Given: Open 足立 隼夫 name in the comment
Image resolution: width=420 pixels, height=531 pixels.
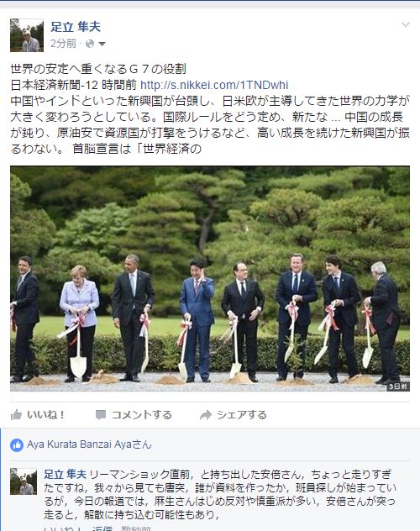Looking at the screenshot, I should click(65, 474).
